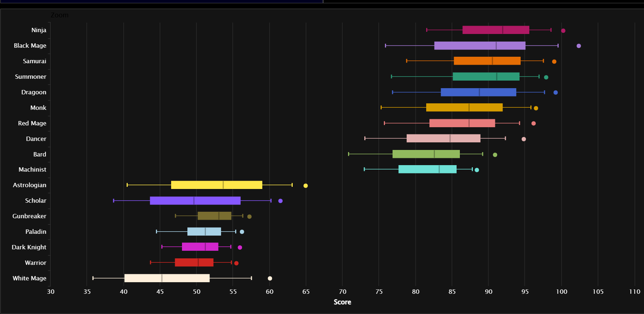Select the Dragoon blue box

(478, 92)
